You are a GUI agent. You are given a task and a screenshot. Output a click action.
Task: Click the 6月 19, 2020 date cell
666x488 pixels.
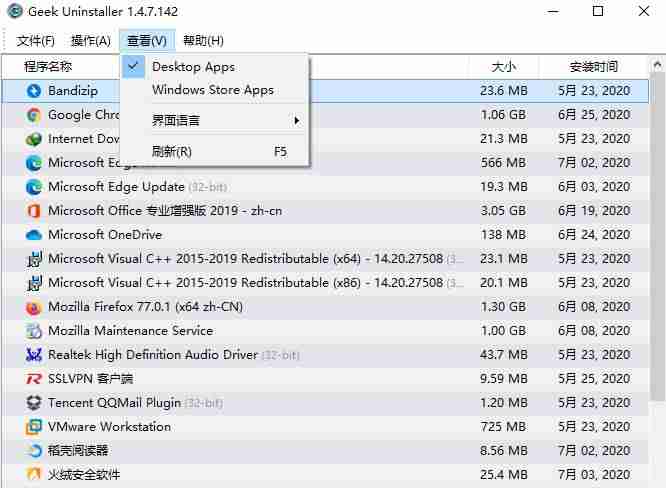point(594,211)
